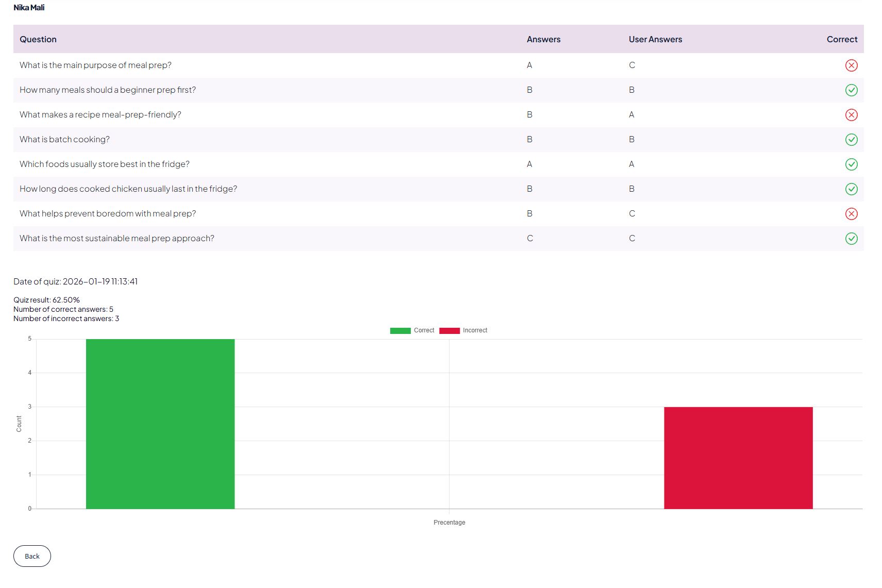Click the green check for cooked chicken question
Screen dimensions: 882x588
(x=851, y=189)
